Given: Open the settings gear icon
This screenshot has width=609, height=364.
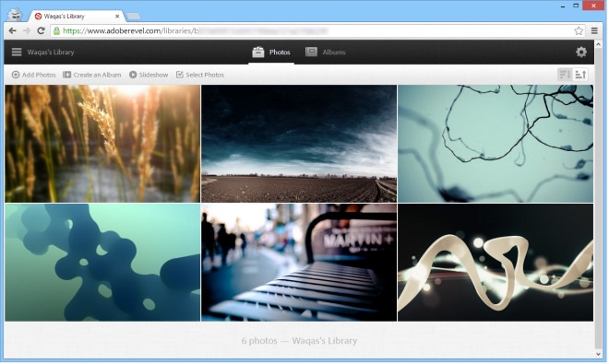Looking at the screenshot, I should coord(581,52).
